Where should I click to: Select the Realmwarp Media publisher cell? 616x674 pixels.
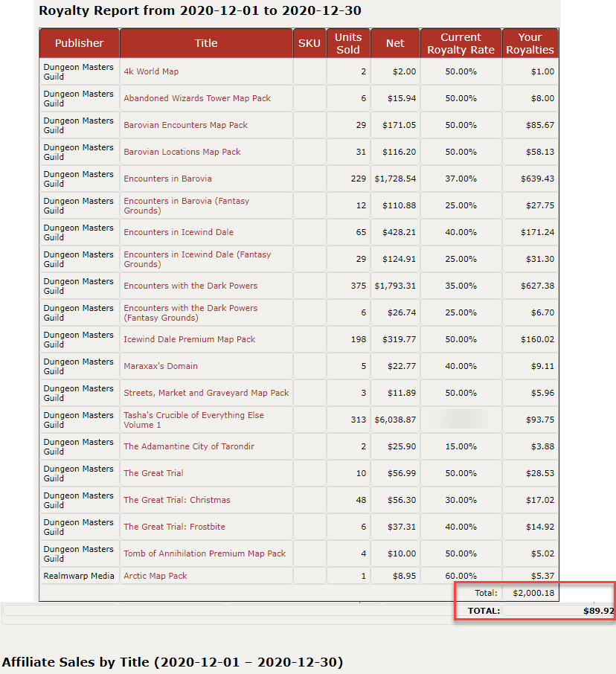coord(79,576)
